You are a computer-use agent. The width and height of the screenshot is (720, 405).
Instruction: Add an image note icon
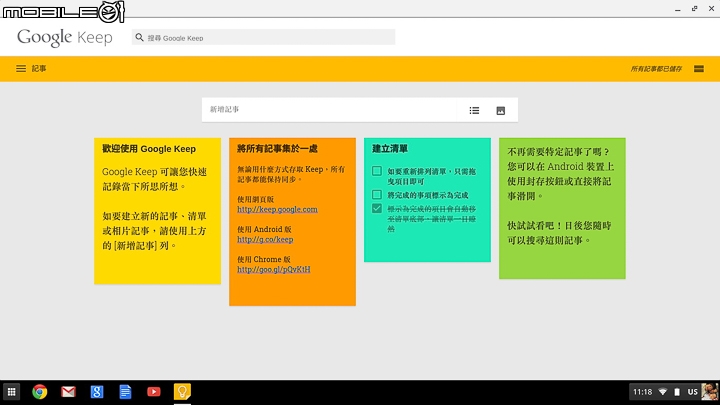coord(501,110)
